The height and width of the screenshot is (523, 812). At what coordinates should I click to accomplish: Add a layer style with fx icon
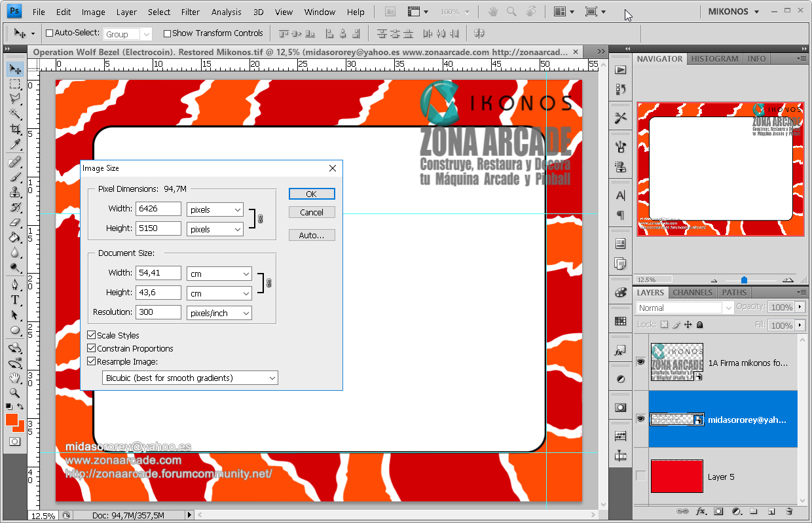701,511
